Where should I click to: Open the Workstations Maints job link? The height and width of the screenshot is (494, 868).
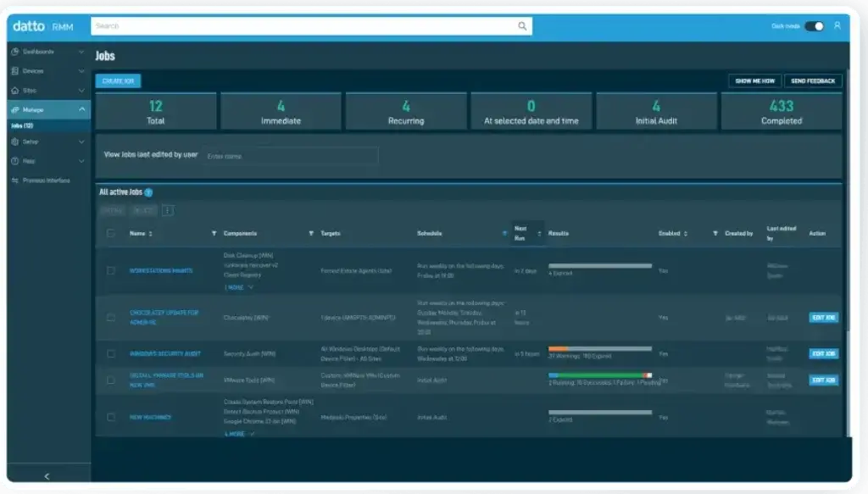pyautogui.click(x=161, y=271)
